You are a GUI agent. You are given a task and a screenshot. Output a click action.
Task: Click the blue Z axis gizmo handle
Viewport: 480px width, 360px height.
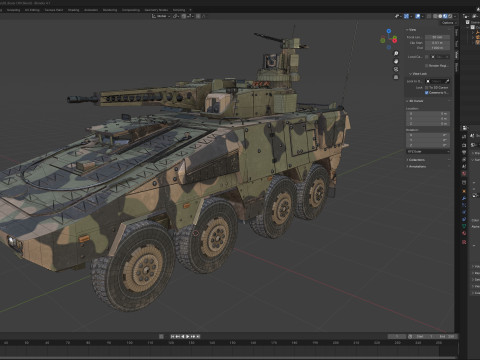[389, 31]
